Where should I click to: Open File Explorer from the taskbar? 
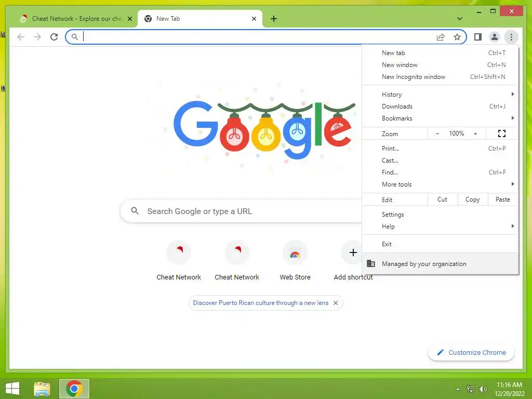click(x=42, y=389)
